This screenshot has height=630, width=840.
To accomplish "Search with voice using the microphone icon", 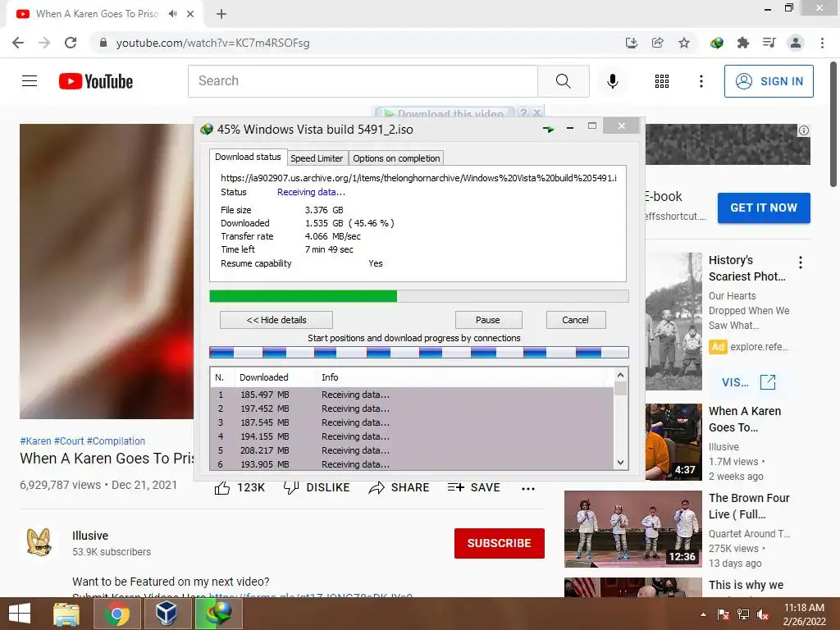I will point(612,81).
